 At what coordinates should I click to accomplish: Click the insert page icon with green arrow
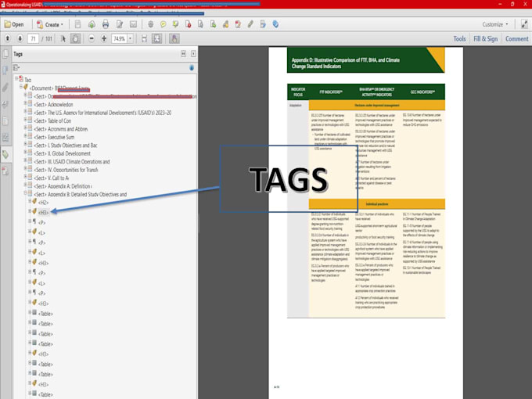pos(213,24)
